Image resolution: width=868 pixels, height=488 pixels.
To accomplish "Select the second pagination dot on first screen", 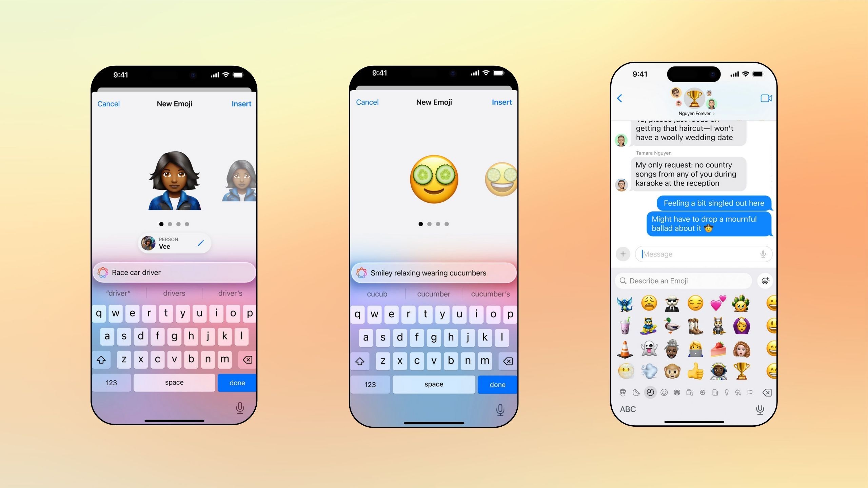I will (x=169, y=223).
